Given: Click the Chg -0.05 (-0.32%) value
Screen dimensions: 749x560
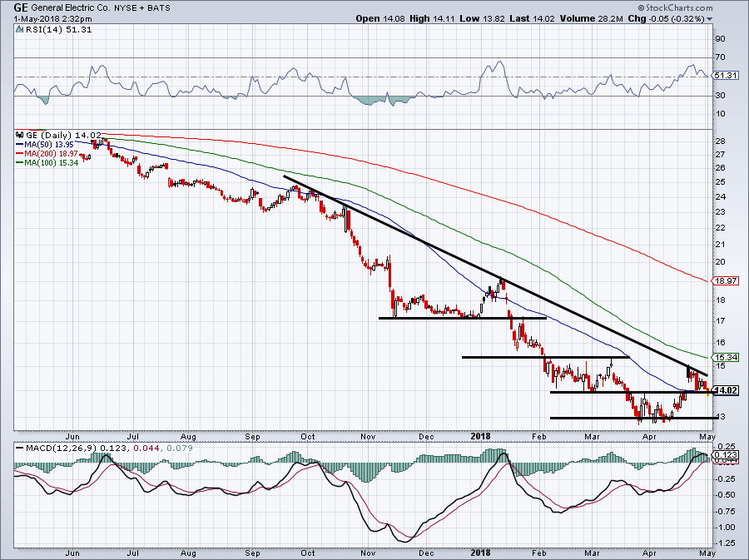Looking at the screenshot, I should tap(667, 18).
